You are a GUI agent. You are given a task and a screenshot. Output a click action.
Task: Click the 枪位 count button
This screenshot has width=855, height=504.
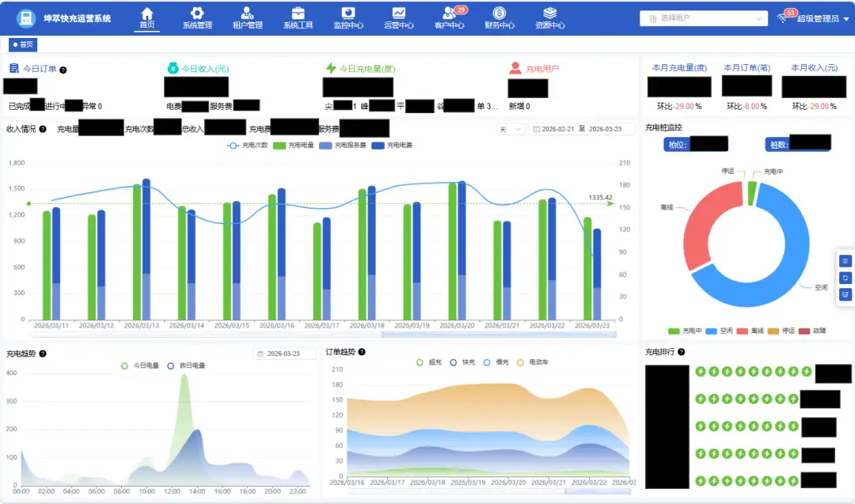pyautogui.click(x=695, y=144)
